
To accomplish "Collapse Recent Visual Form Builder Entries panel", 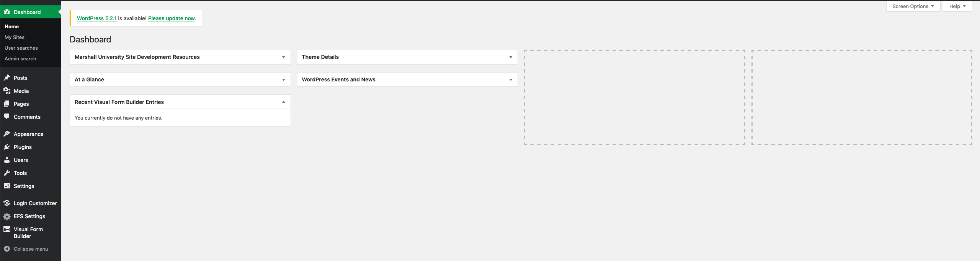I will click(x=284, y=102).
